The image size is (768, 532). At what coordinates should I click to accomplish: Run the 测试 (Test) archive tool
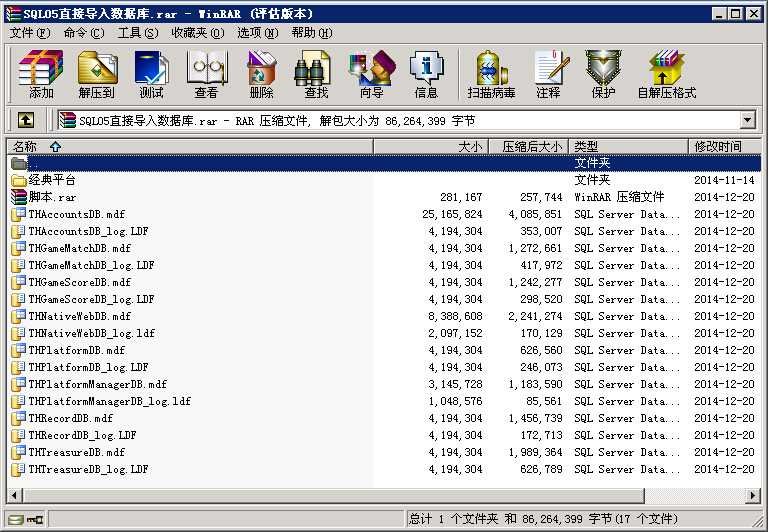pyautogui.click(x=151, y=74)
